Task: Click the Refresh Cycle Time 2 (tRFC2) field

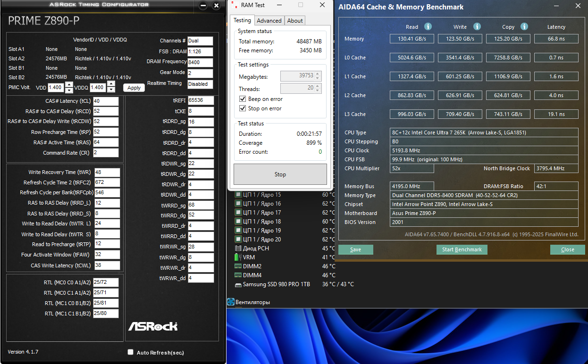Action: [107, 182]
